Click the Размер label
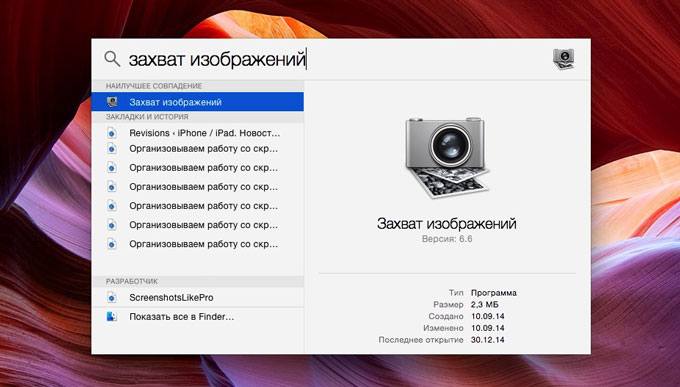This screenshot has width=680, height=387. tap(448, 305)
